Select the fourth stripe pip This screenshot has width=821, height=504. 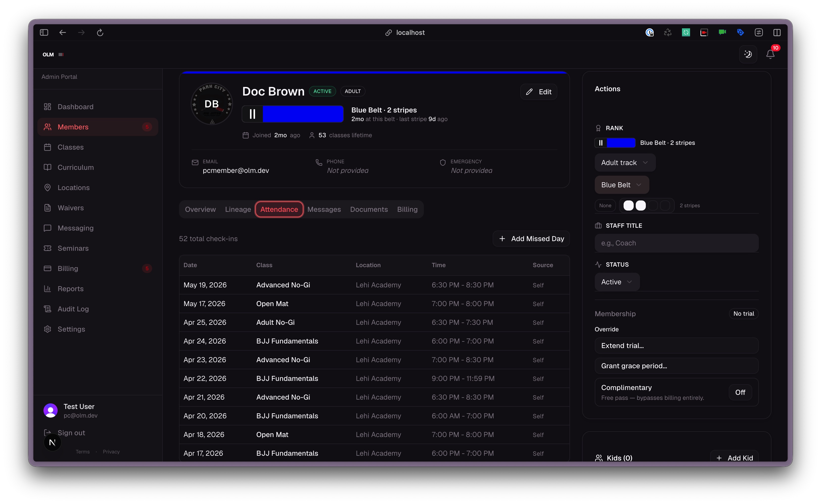click(x=665, y=205)
